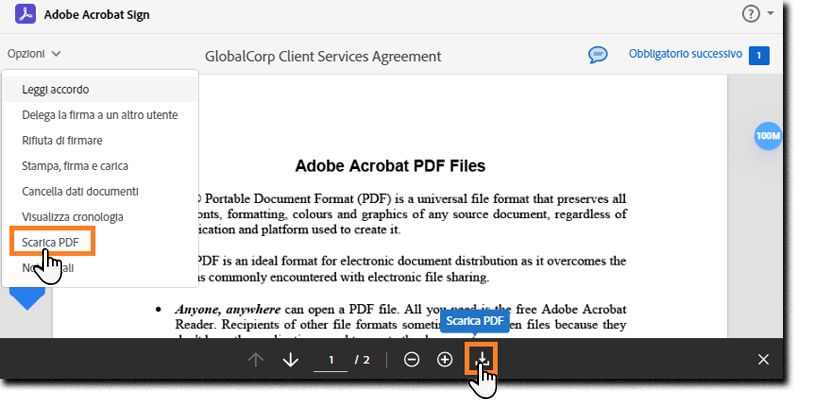The image size is (829, 401).
Task: Open the help question mark icon
Action: (751, 14)
